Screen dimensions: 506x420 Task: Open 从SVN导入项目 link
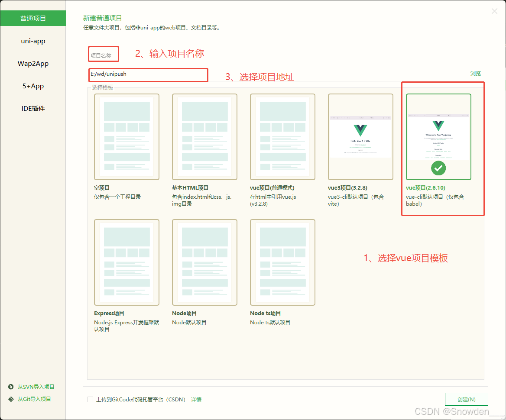pos(36,387)
